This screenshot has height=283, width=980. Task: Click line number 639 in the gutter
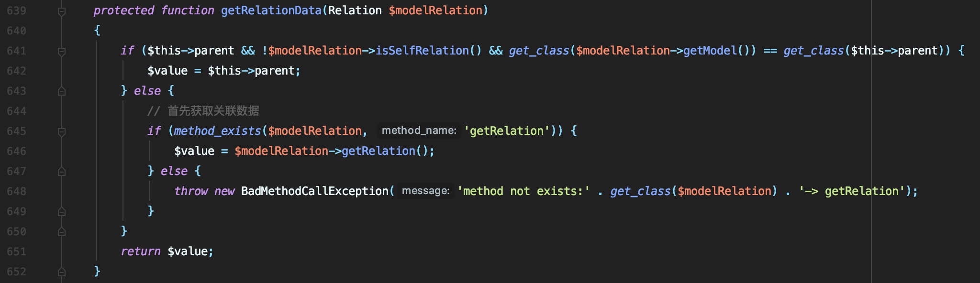click(x=17, y=11)
